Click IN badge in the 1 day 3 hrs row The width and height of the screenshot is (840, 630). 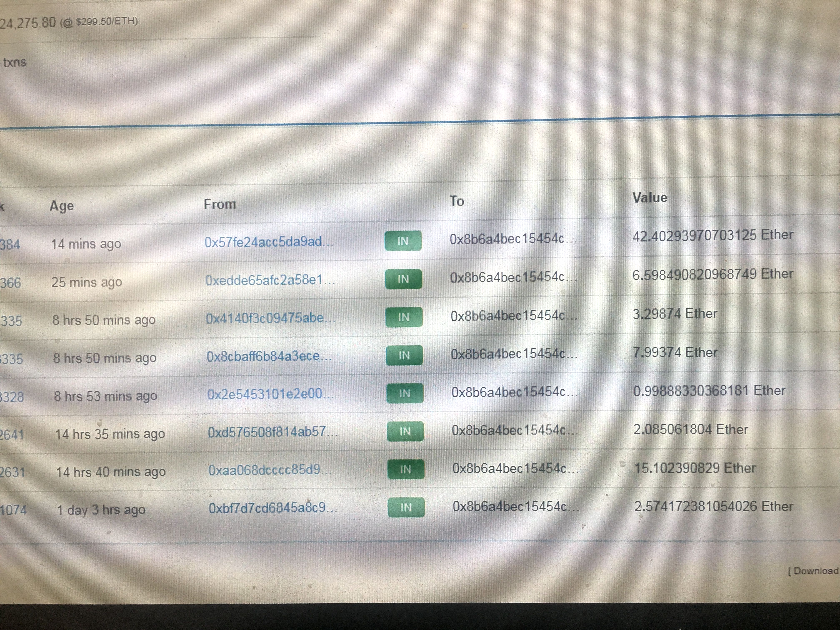coord(406,507)
